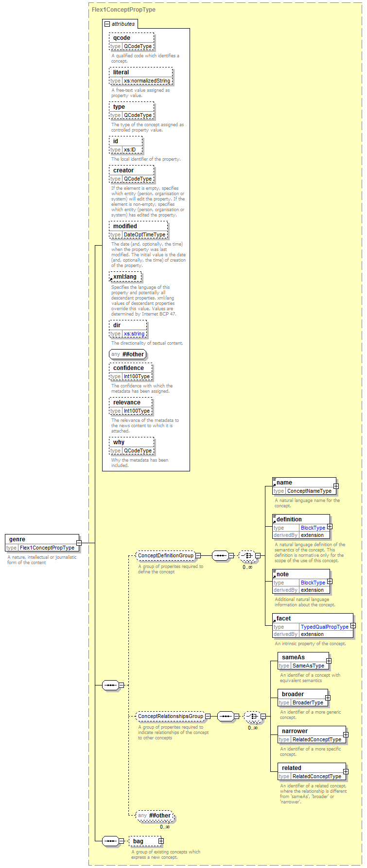
Task: Collapse the ConceptDefinitionGroup node
Action: click(x=198, y=555)
